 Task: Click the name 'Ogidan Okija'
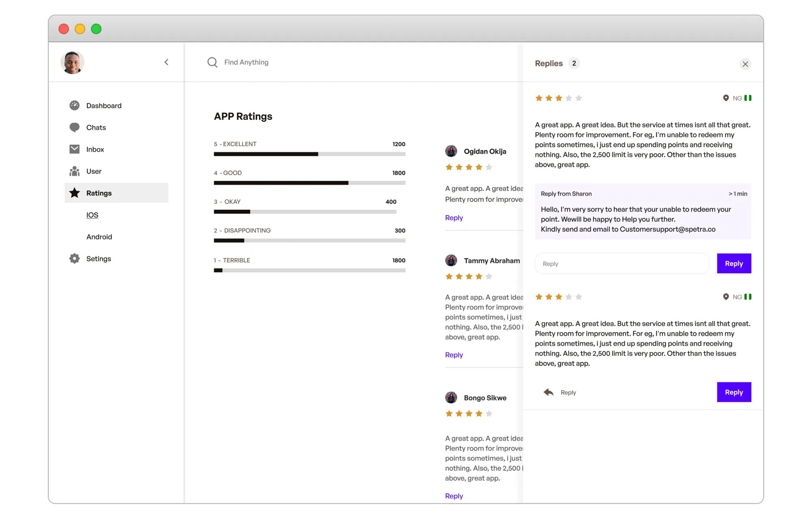tap(485, 151)
